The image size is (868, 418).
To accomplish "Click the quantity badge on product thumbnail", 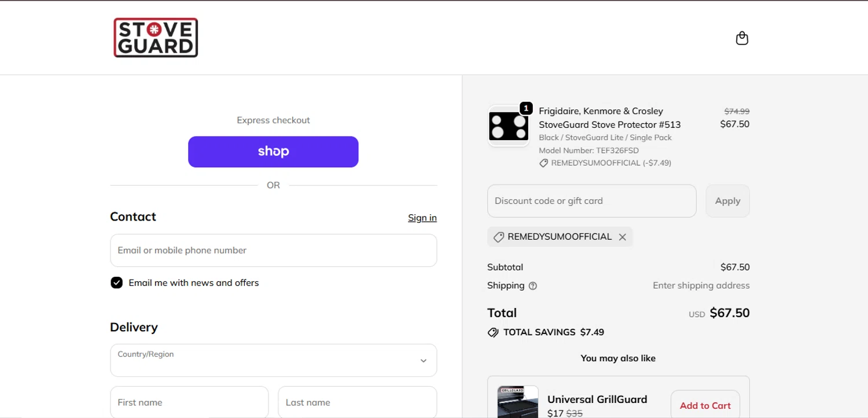I will pos(526,108).
